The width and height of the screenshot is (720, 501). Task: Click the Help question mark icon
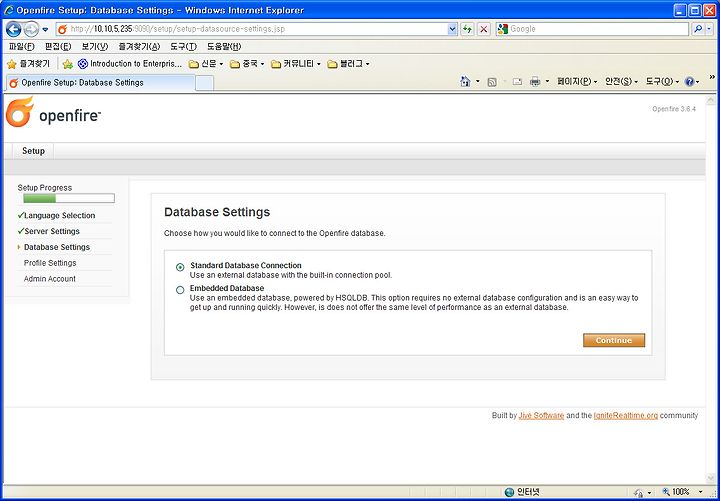click(x=689, y=82)
